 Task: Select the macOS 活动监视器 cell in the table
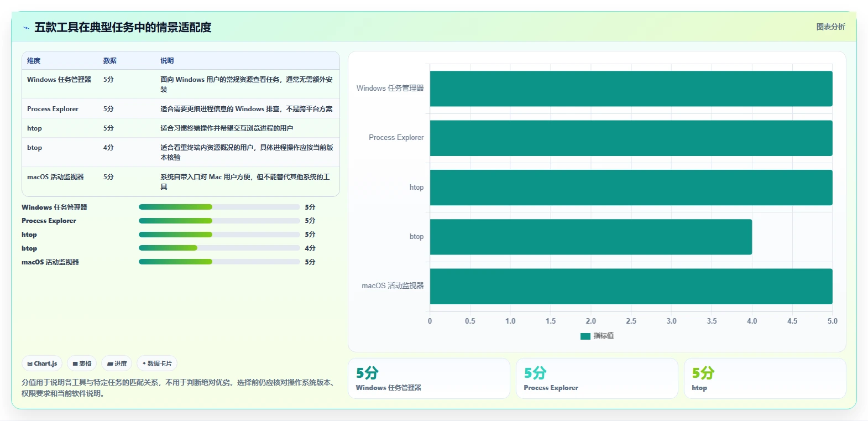click(x=55, y=177)
